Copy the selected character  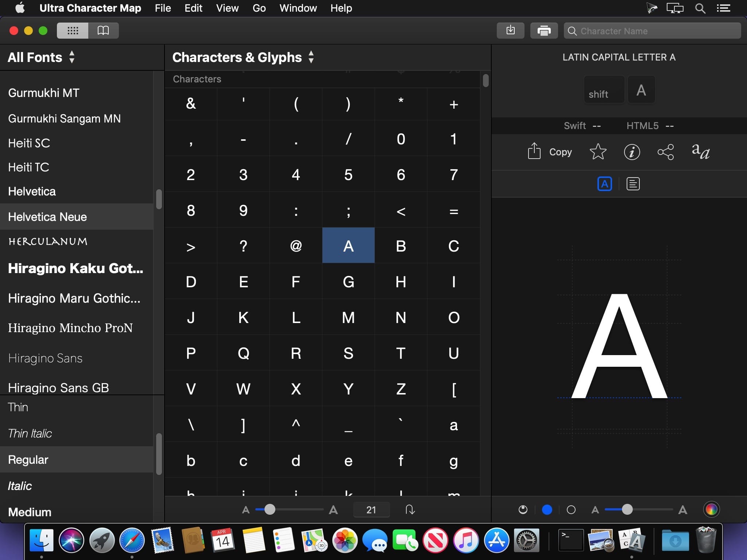tap(561, 152)
